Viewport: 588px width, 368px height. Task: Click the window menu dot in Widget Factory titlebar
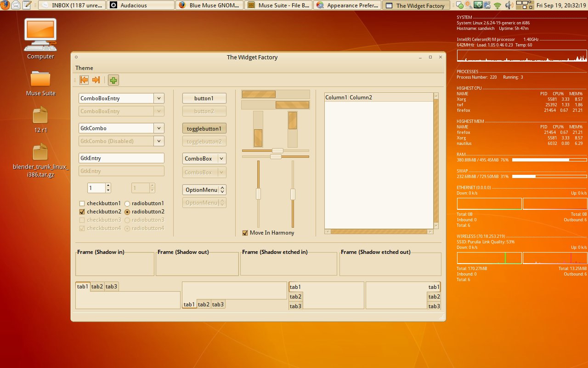tap(76, 57)
